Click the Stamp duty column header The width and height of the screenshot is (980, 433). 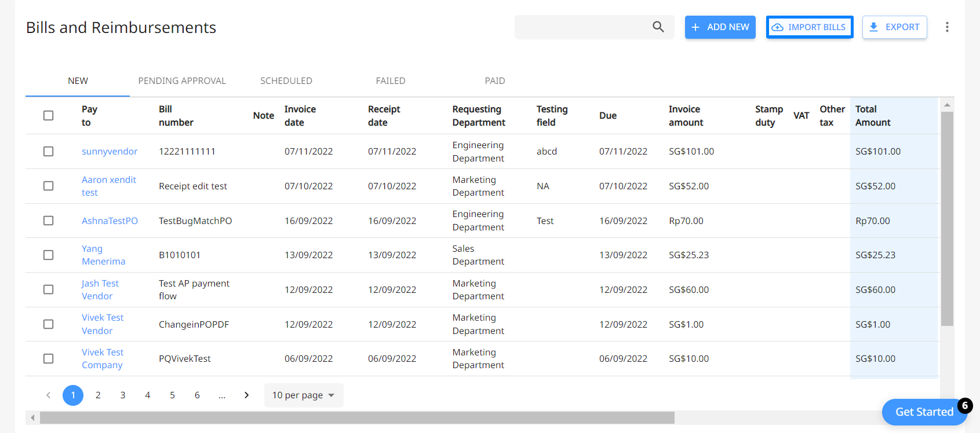coord(769,116)
